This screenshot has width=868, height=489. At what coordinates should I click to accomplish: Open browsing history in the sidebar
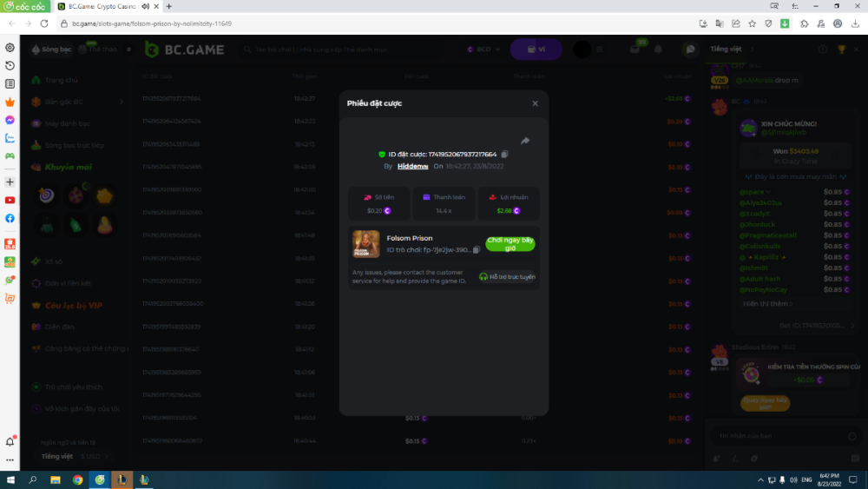[x=10, y=66]
